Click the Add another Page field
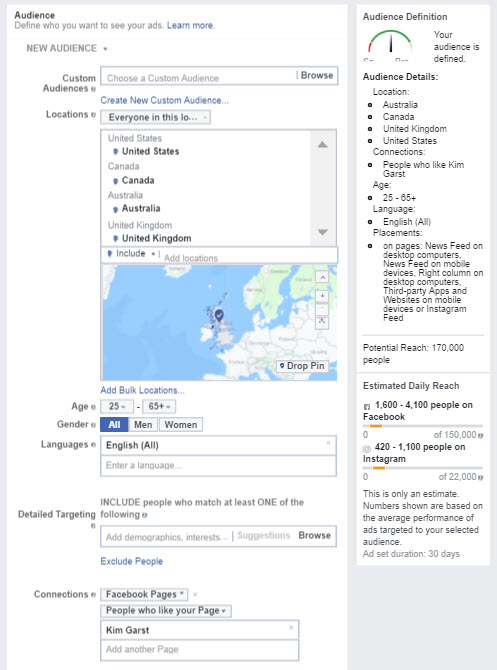This screenshot has width=497, height=670. [x=200, y=649]
